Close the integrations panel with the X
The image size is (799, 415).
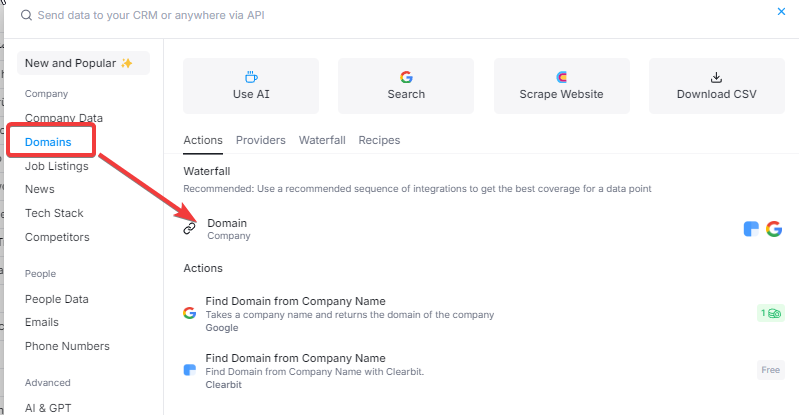pos(781,12)
